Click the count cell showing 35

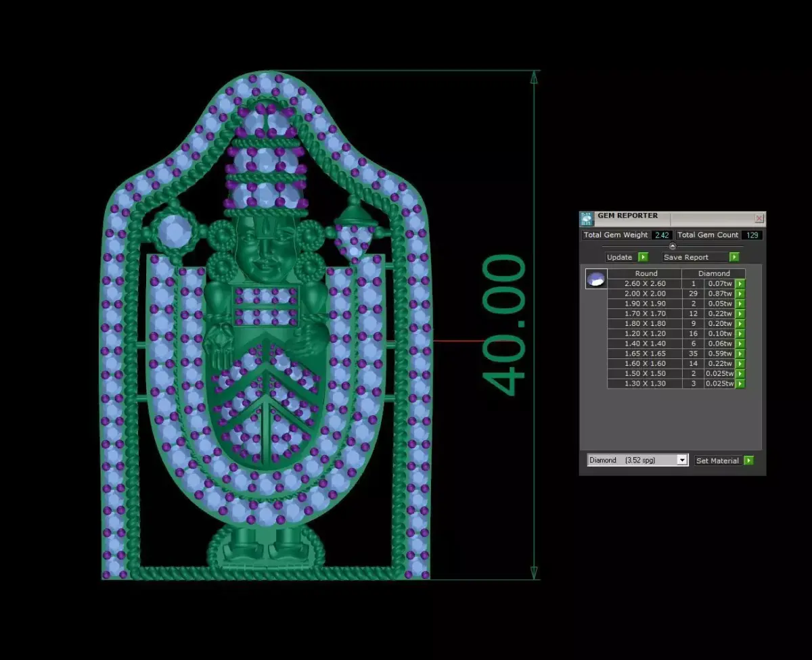point(693,354)
